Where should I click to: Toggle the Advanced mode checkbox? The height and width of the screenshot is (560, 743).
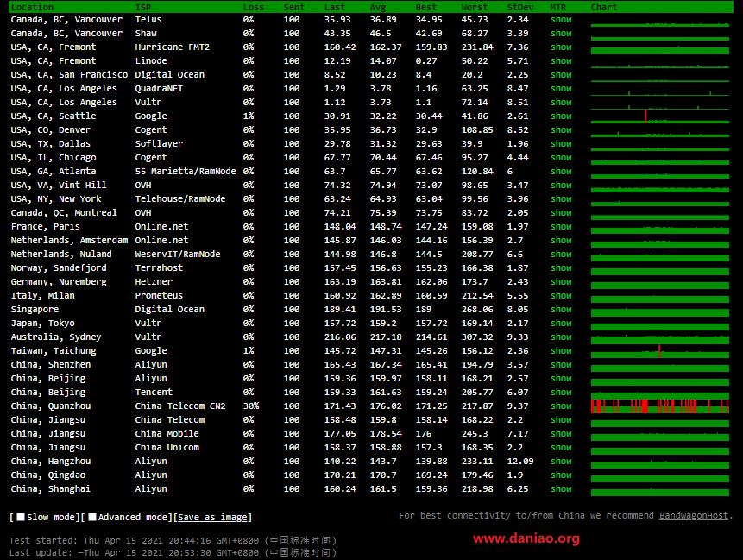point(92,517)
